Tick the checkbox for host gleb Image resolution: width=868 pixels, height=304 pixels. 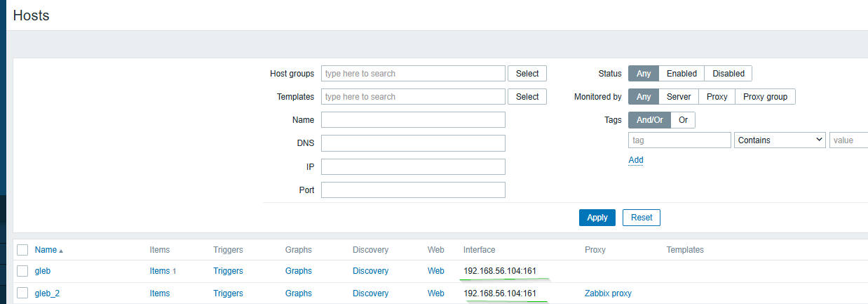coord(22,271)
